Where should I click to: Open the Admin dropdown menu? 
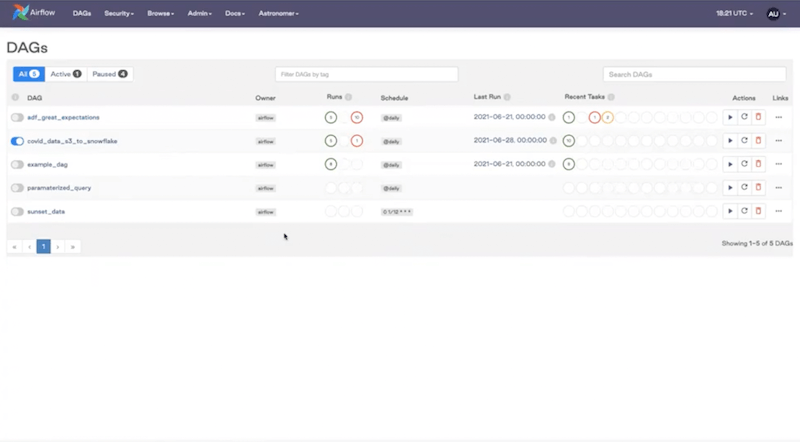click(x=199, y=13)
